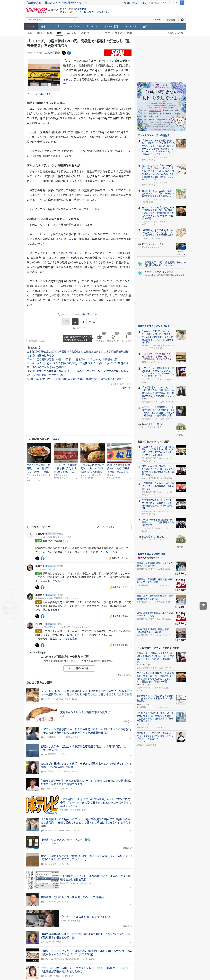Click 山路力也's profile avatar
The image size is (210, 980).
pos(30,568)
